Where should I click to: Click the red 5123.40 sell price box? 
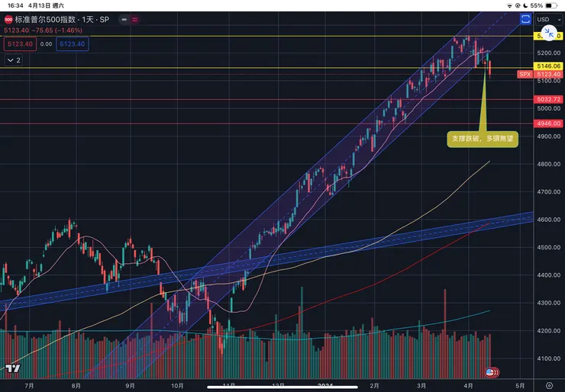[x=20, y=44]
